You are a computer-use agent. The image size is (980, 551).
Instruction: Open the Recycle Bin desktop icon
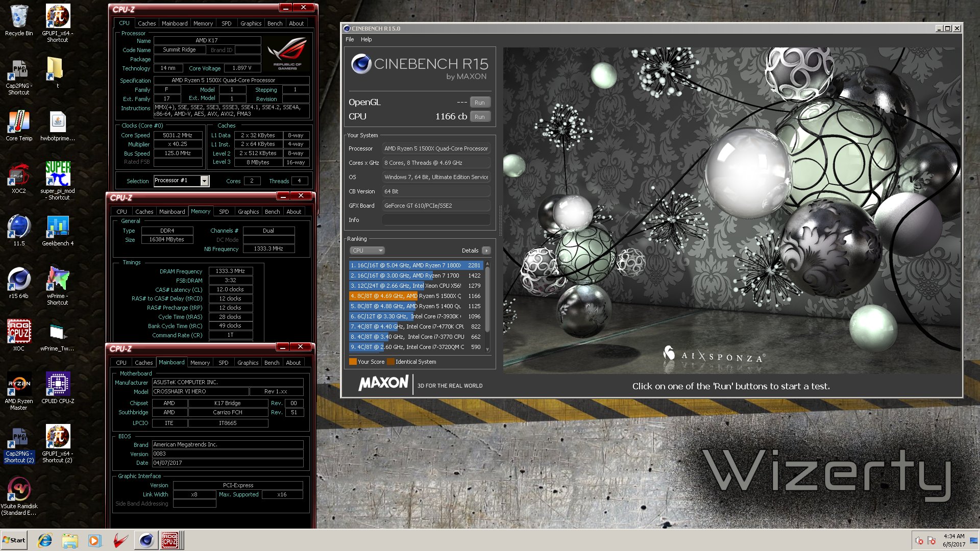19,20
